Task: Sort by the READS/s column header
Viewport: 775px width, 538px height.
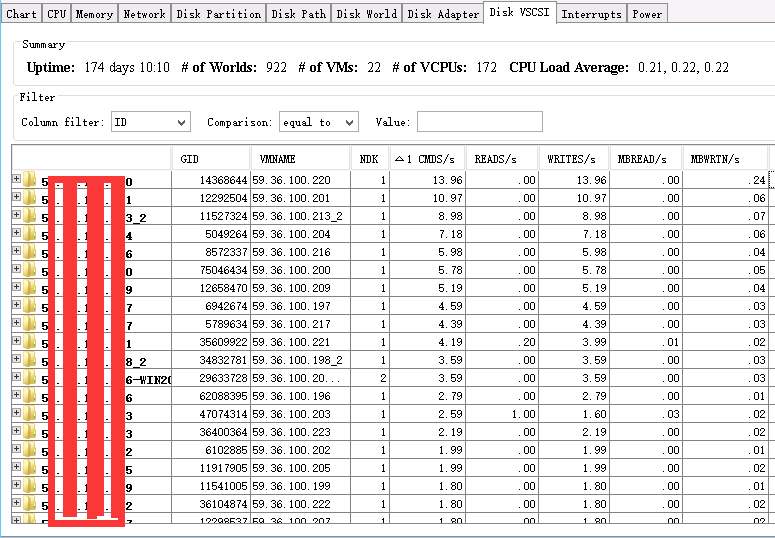Action: (x=502, y=159)
